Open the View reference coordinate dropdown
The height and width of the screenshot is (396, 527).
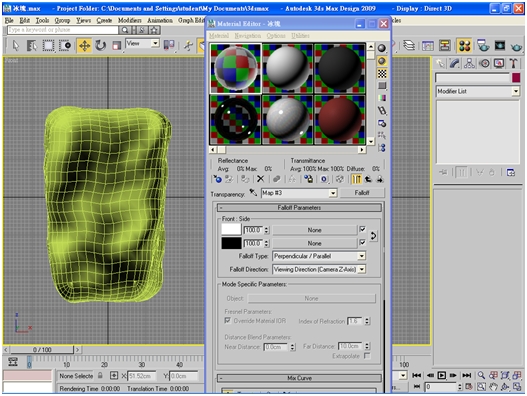coord(155,43)
